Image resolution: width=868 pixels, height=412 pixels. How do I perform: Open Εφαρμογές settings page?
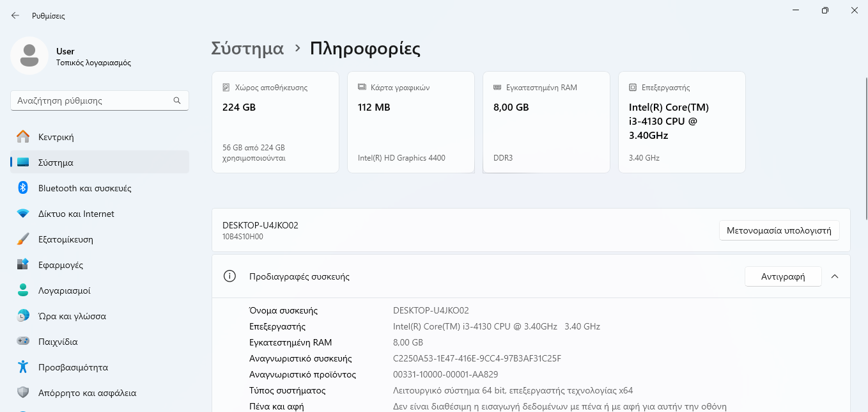(100, 265)
